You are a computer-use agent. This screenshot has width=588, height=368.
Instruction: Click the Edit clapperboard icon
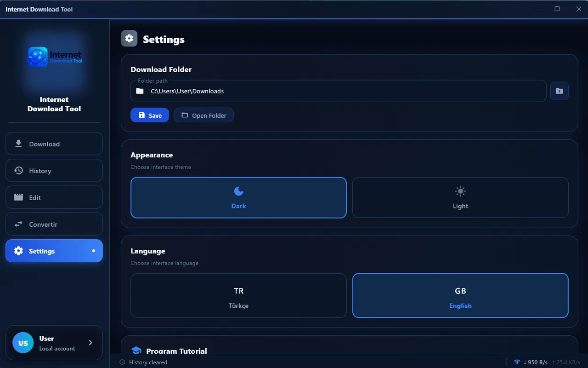tap(18, 197)
